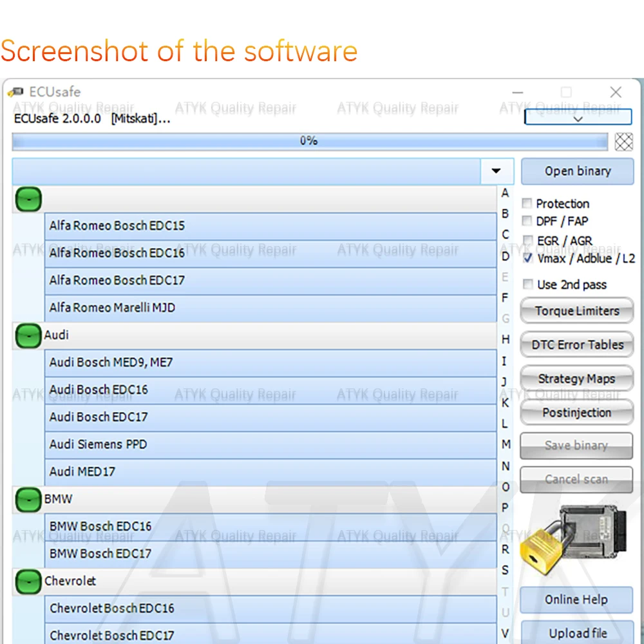
Task: Select Audi MED17
Action: pos(270,472)
